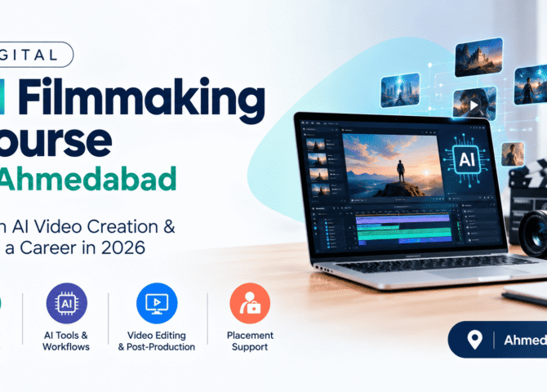Click the camera lens beside the laptop
Image resolution: width=547 pixels, height=392 pixels.
tap(533, 234)
